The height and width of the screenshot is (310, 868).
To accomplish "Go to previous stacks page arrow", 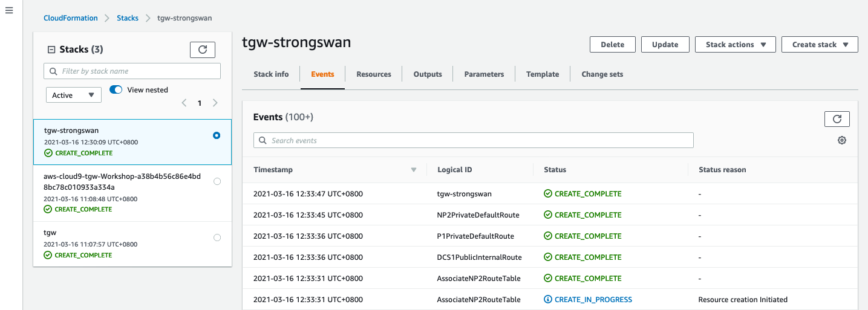I will point(184,103).
